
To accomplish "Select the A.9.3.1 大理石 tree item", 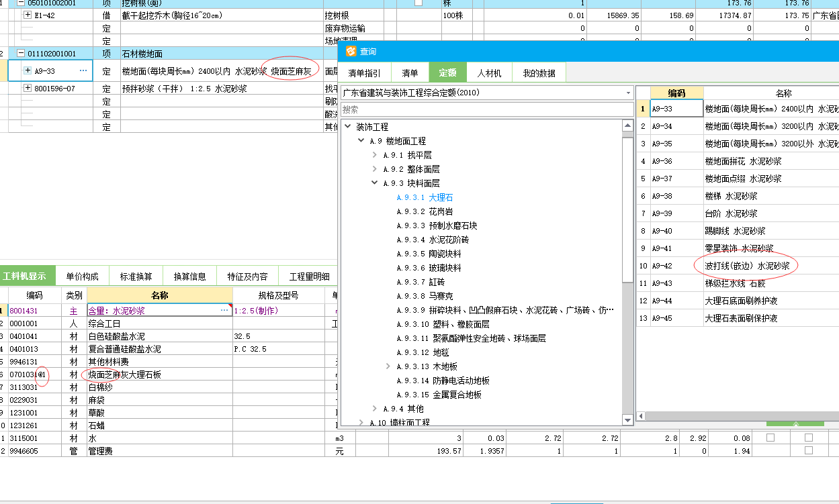I will (x=425, y=197).
